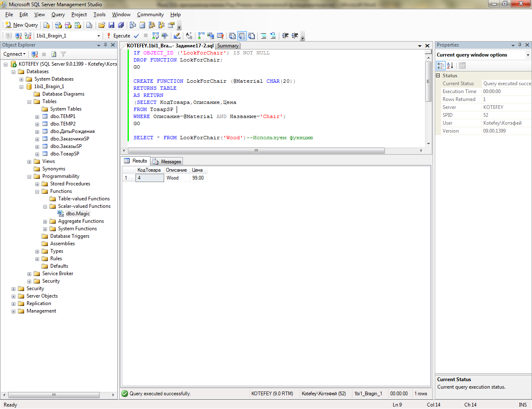Select the dbo.ЗаказыSP table
532x409 pixels.
66,146
